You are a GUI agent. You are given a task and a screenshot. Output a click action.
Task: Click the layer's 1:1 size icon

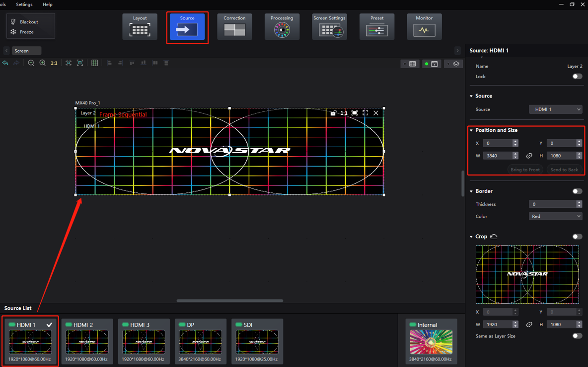point(344,113)
